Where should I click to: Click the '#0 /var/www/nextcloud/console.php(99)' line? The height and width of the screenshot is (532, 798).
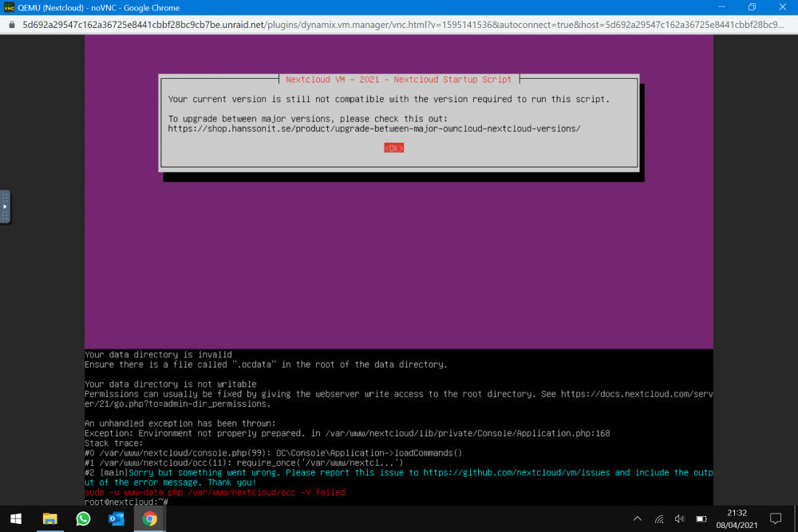[x=273, y=453]
